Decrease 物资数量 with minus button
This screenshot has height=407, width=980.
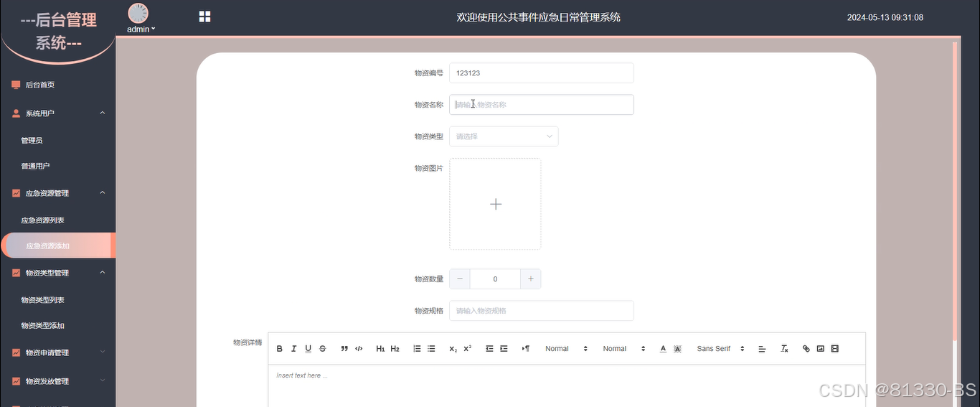coord(460,279)
